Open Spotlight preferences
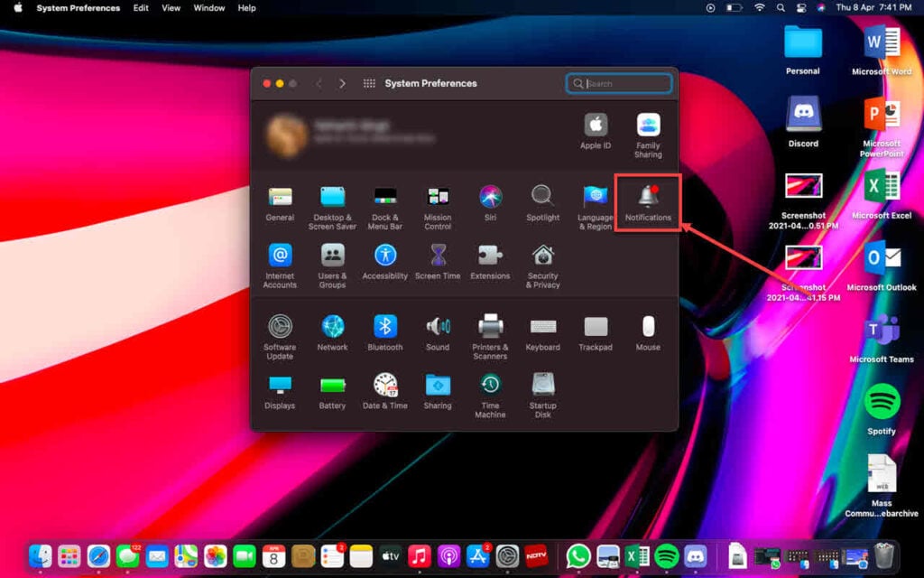 click(x=542, y=203)
